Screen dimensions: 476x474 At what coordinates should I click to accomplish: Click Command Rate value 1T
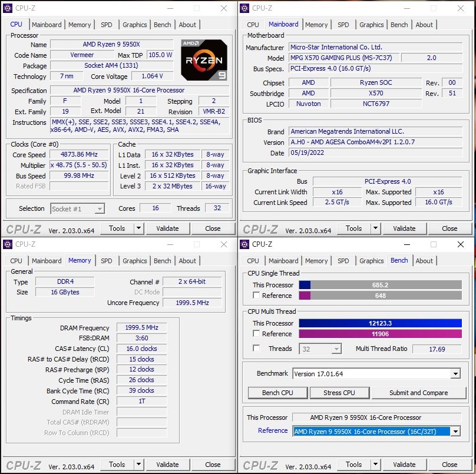point(142,401)
